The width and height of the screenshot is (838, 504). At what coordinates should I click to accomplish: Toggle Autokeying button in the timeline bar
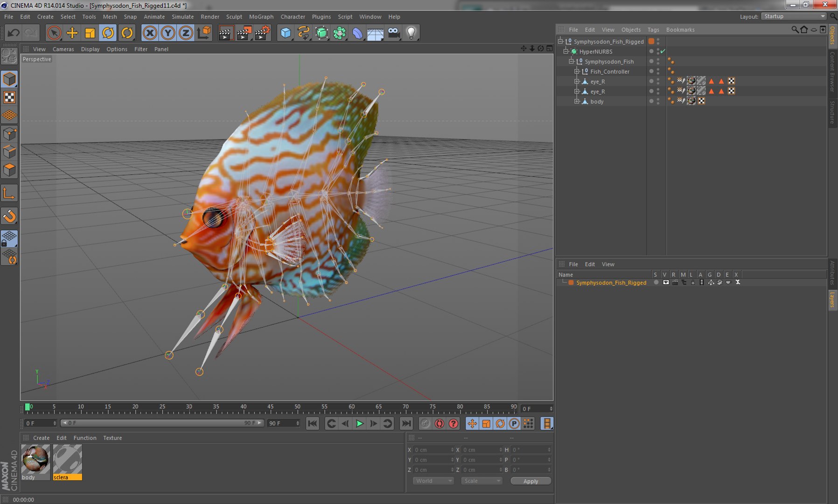pos(439,423)
